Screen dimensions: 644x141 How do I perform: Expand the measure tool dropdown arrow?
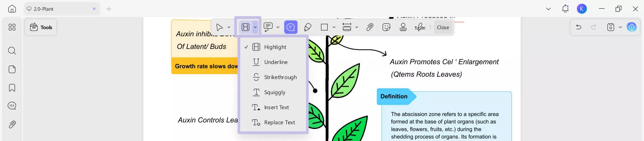click(357, 27)
